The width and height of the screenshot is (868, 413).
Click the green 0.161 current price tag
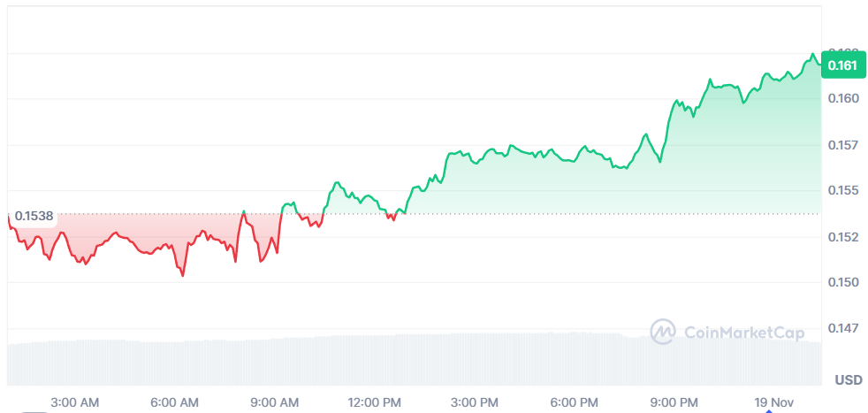pos(842,65)
